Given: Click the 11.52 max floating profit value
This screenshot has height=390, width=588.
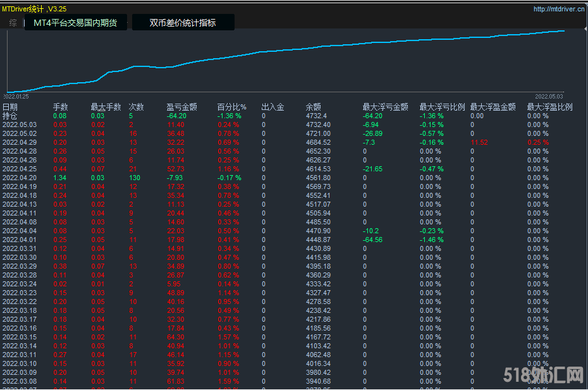Looking at the screenshot, I should click(x=479, y=143).
